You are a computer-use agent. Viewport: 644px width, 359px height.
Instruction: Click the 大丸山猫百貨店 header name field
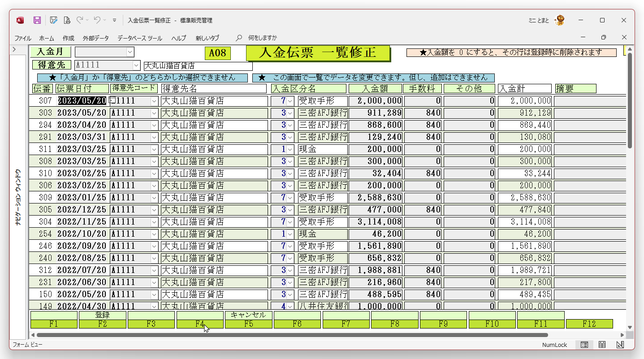point(198,66)
